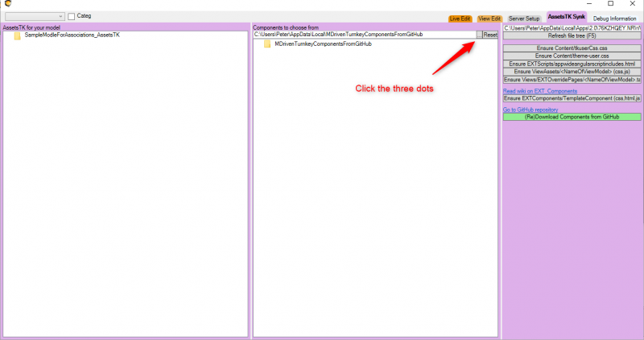This screenshot has width=644, height=340.
Task: Open the Go to GitHub repository link
Action: (530, 110)
